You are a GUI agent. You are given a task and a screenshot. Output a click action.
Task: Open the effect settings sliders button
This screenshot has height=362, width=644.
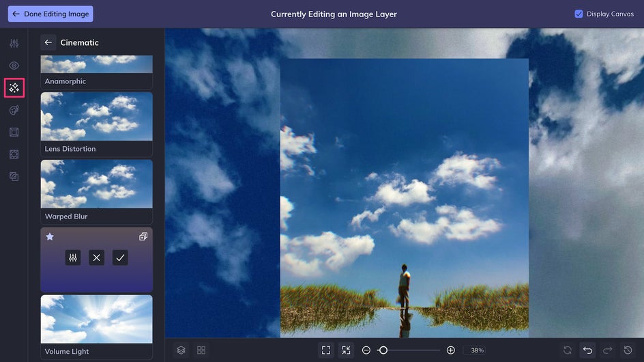point(73,257)
